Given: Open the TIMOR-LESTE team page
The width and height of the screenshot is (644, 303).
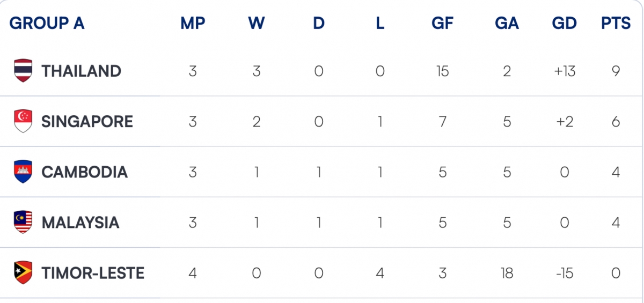Looking at the screenshot, I should click(x=93, y=272).
